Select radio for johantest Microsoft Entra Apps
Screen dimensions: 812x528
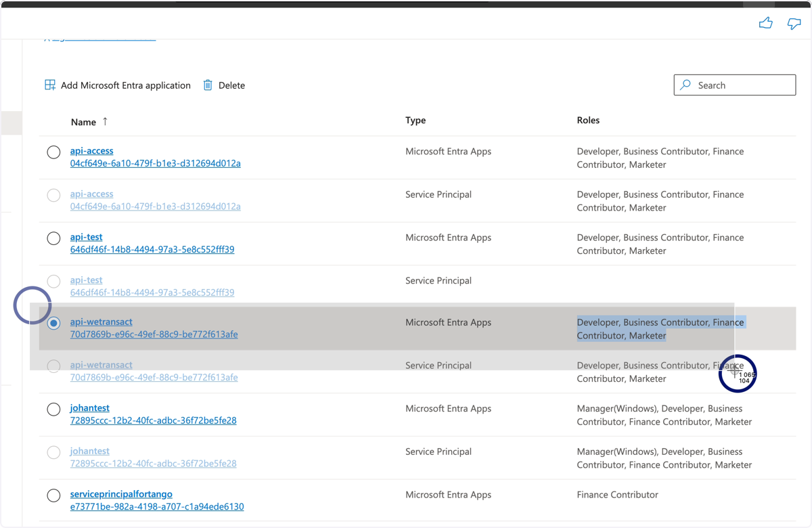53,410
